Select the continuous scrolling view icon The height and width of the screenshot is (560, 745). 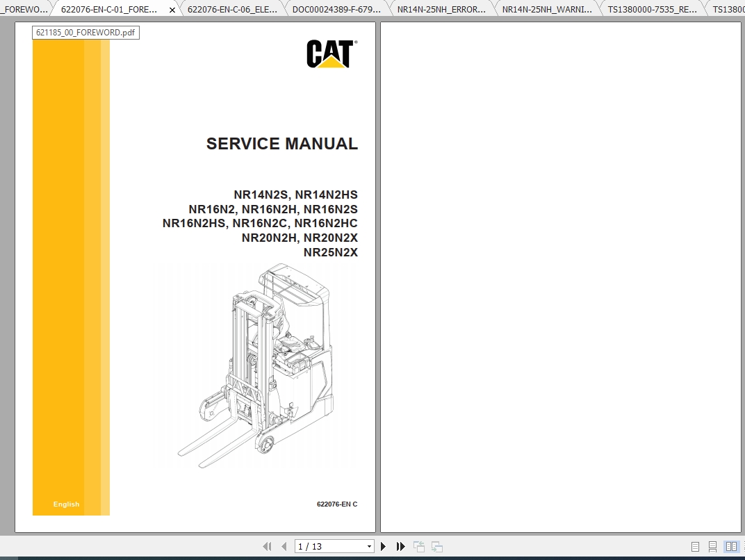(712, 546)
